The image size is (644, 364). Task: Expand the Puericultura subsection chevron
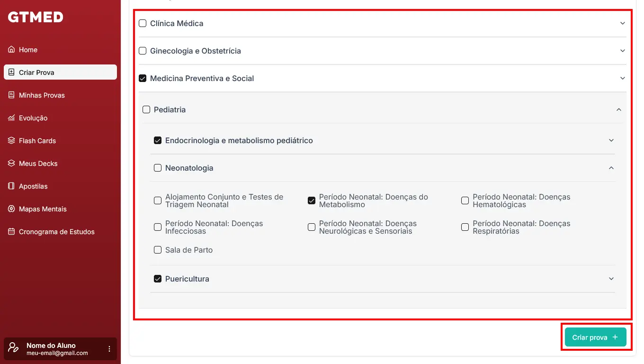point(611,279)
